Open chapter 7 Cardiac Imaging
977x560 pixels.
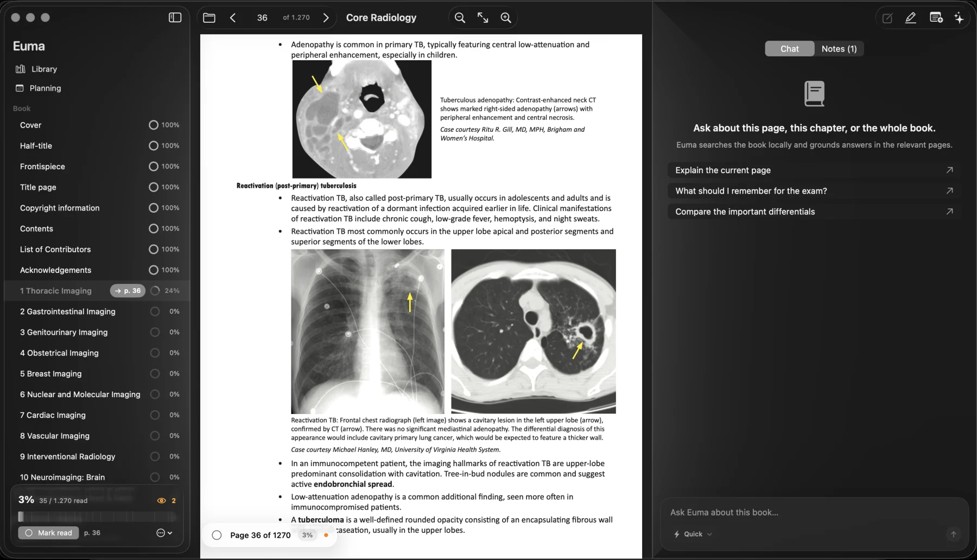[53, 415]
